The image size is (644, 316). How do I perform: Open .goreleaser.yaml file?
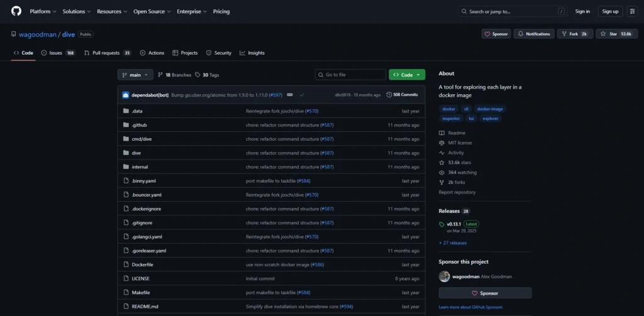148,251
